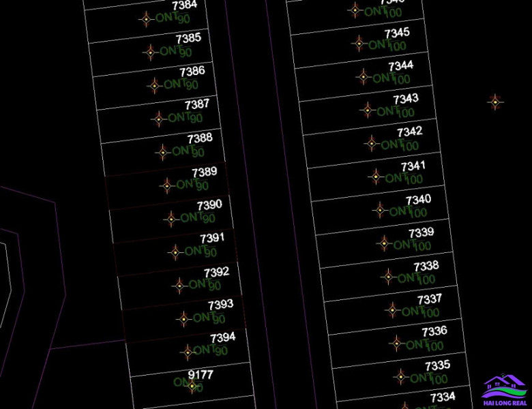Viewport: 532px width, 409px height.
Task: Click the ONT 100 label in parcel 7345
Action: point(387,45)
